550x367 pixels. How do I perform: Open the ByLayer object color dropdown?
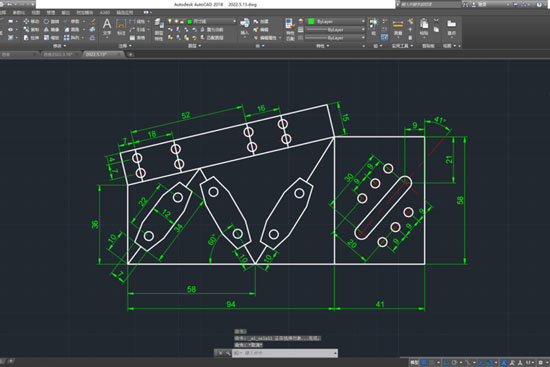336,21
